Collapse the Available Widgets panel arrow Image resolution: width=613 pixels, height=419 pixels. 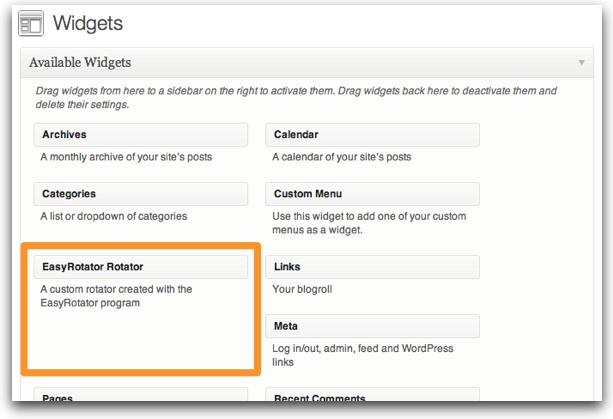click(x=581, y=63)
